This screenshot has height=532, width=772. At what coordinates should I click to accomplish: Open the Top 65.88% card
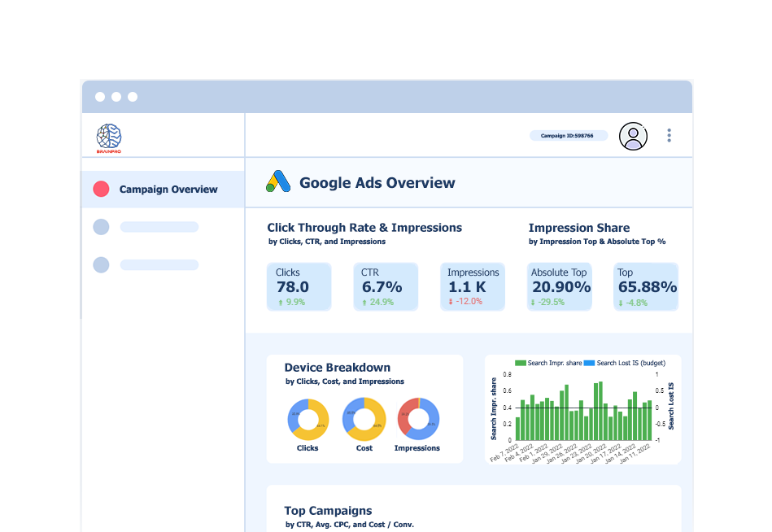click(646, 286)
